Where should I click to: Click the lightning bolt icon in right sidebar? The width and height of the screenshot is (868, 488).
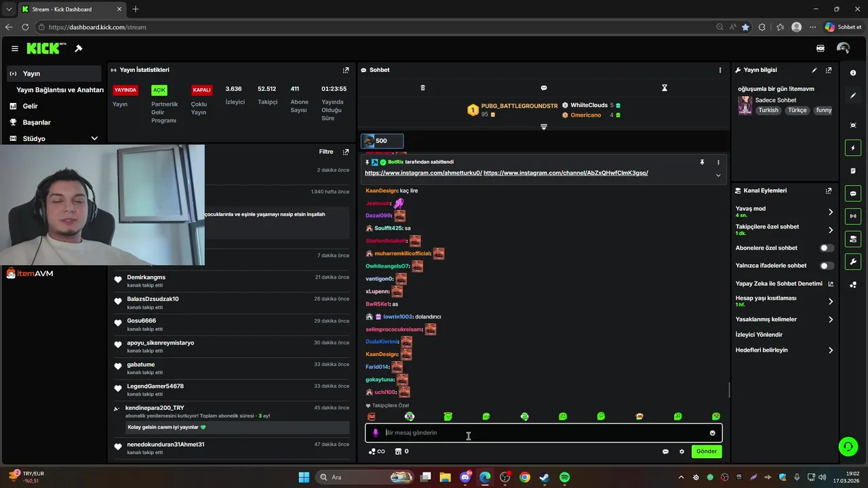click(x=853, y=148)
